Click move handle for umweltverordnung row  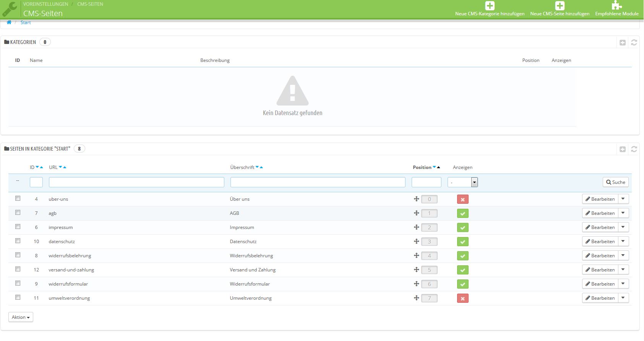(417, 298)
